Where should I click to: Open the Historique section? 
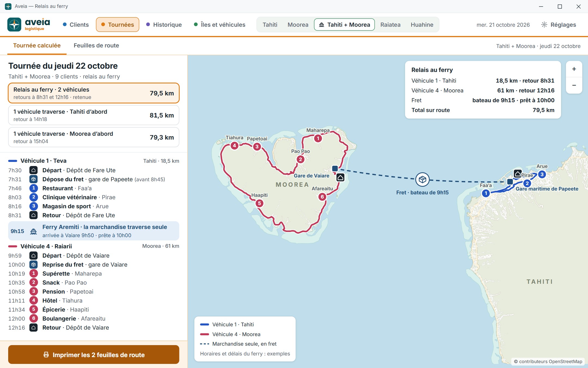164,25
